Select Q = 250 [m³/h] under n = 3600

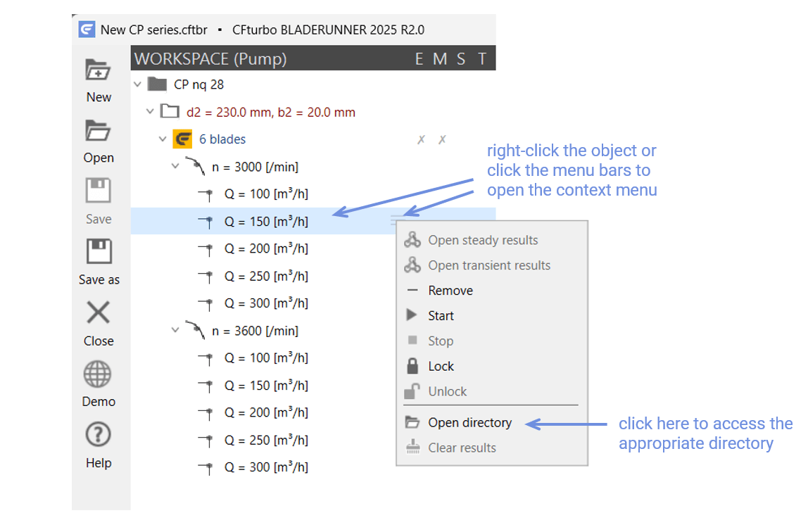pos(266,441)
